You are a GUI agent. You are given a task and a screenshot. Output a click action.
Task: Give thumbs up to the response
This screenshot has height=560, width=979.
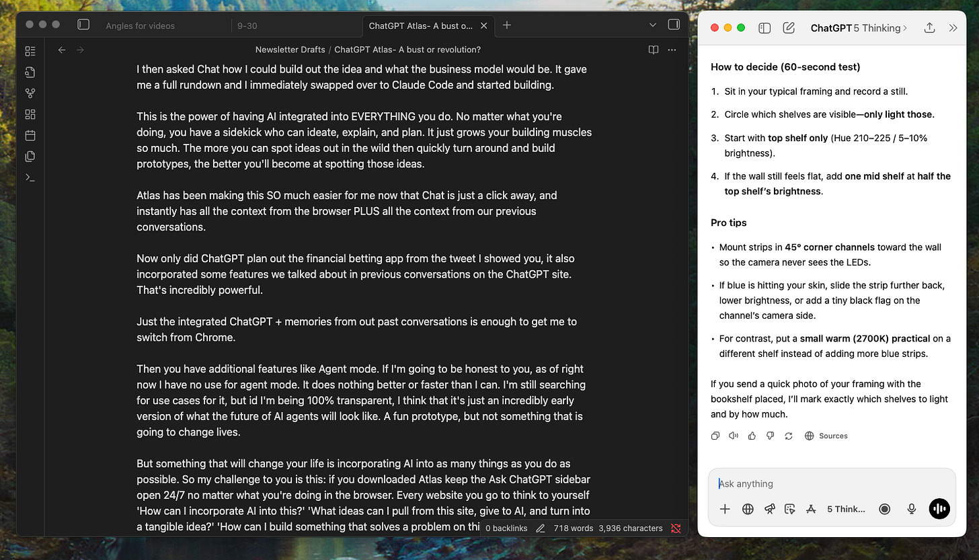(x=752, y=436)
